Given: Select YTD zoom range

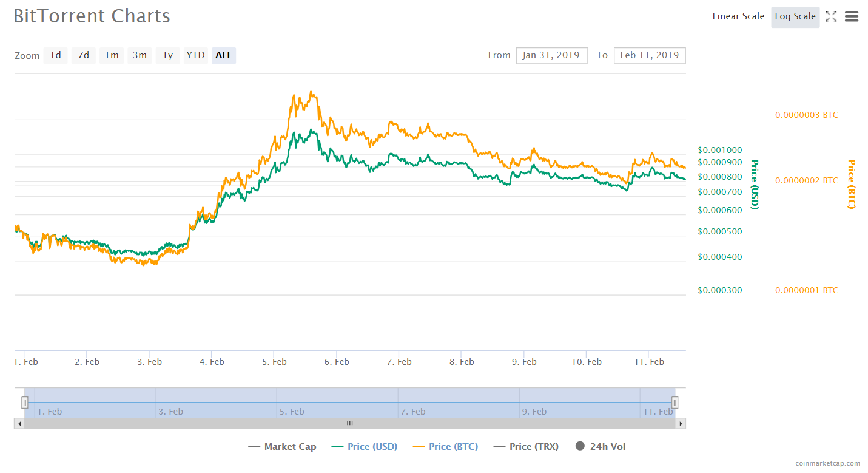Looking at the screenshot, I should 195,55.
